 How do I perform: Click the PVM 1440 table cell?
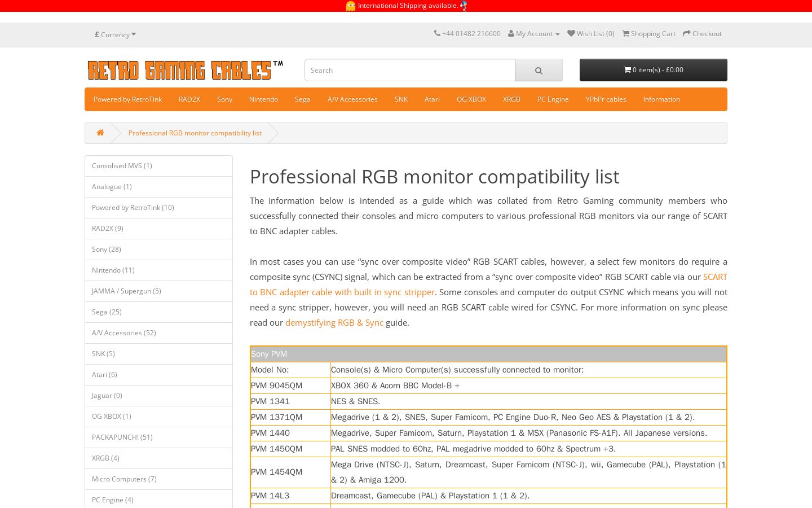(x=290, y=433)
